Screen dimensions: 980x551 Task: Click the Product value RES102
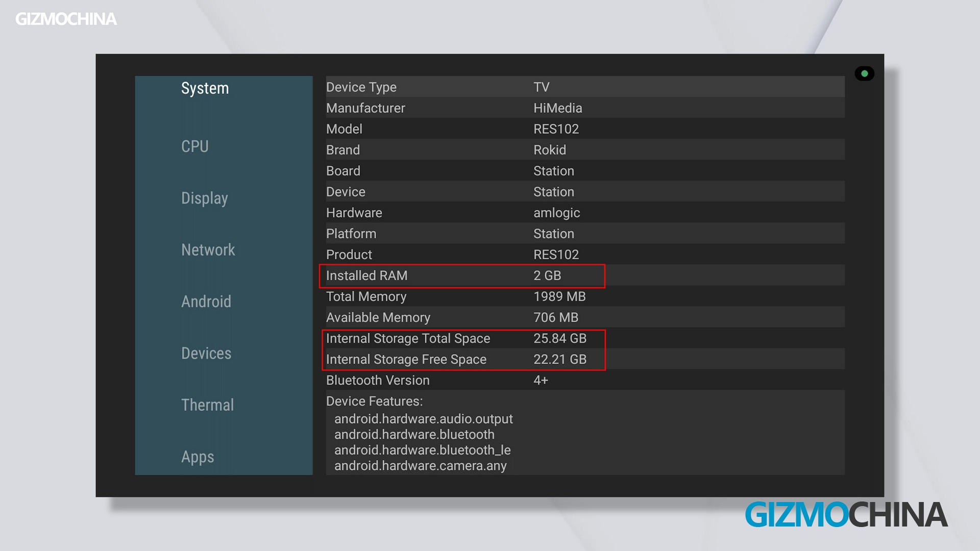(x=556, y=255)
